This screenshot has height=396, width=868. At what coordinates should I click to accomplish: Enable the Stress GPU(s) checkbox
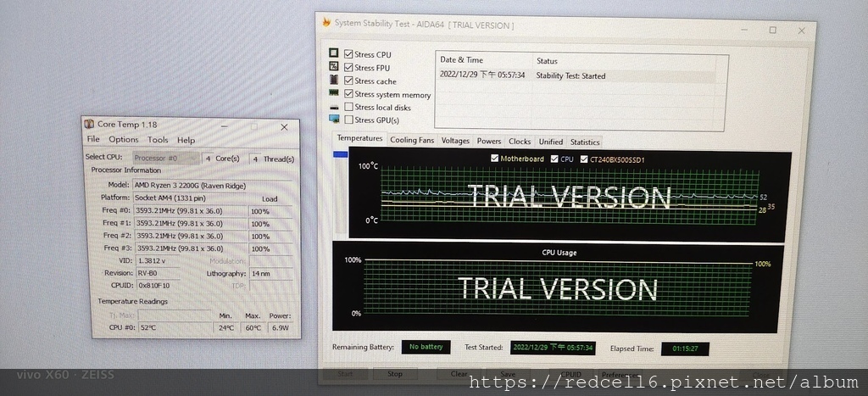pos(348,119)
